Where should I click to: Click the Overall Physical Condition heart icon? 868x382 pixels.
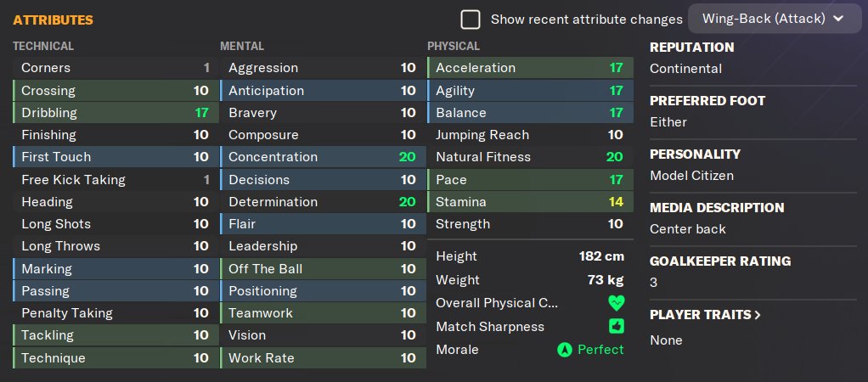(616, 303)
